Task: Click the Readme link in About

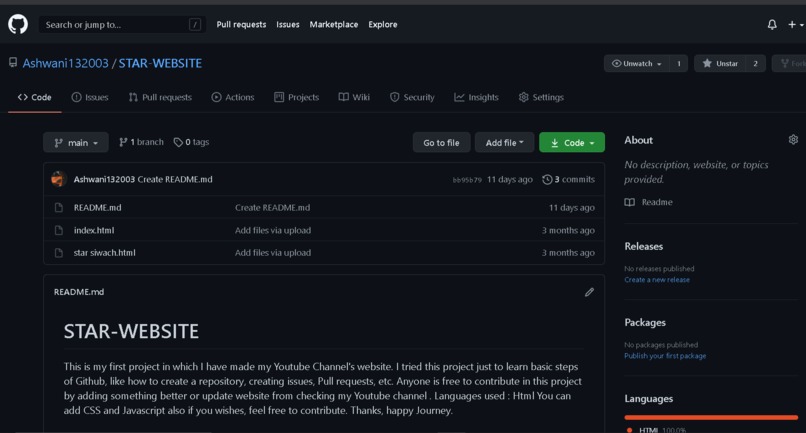Action: pyautogui.click(x=657, y=202)
